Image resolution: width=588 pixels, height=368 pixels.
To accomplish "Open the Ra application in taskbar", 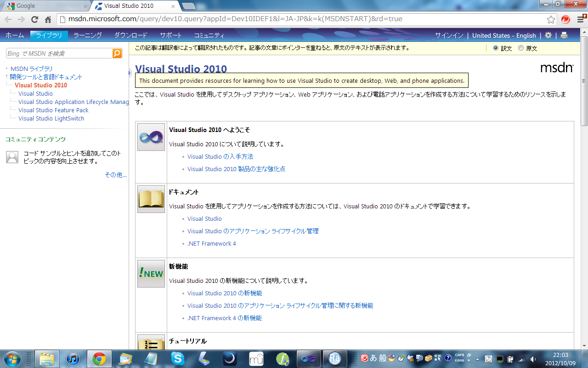I will pyautogui.click(x=335, y=359).
